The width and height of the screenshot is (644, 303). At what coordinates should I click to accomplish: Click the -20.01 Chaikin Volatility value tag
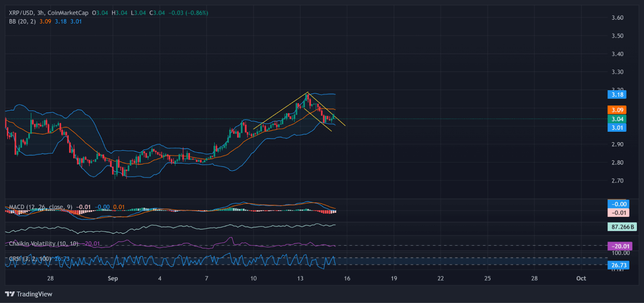pos(620,246)
